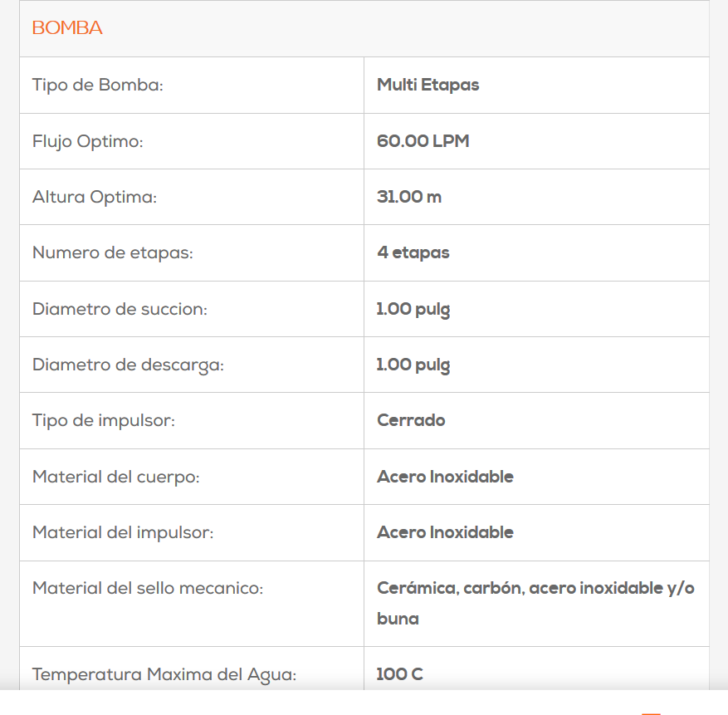Click the 'Tipo de Bomba:' label
This screenshot has height=715, width=728.
98,85
